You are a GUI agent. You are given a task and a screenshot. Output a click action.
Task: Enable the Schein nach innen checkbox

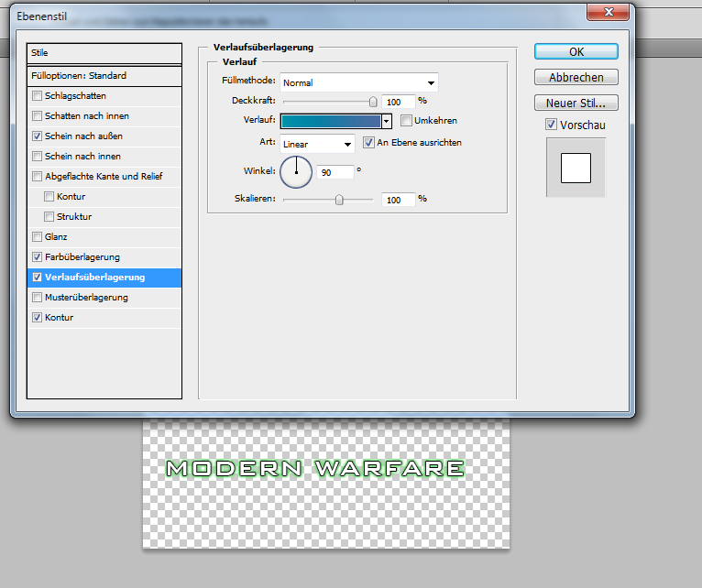[x=38, y=157]
